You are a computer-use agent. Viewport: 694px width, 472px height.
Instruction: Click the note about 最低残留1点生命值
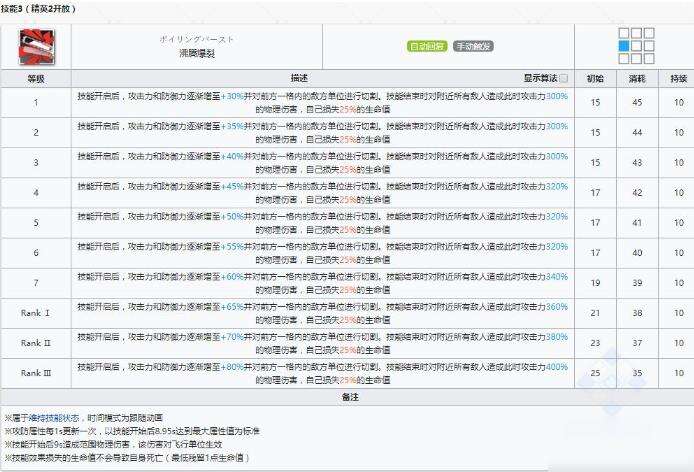point(127,457)
